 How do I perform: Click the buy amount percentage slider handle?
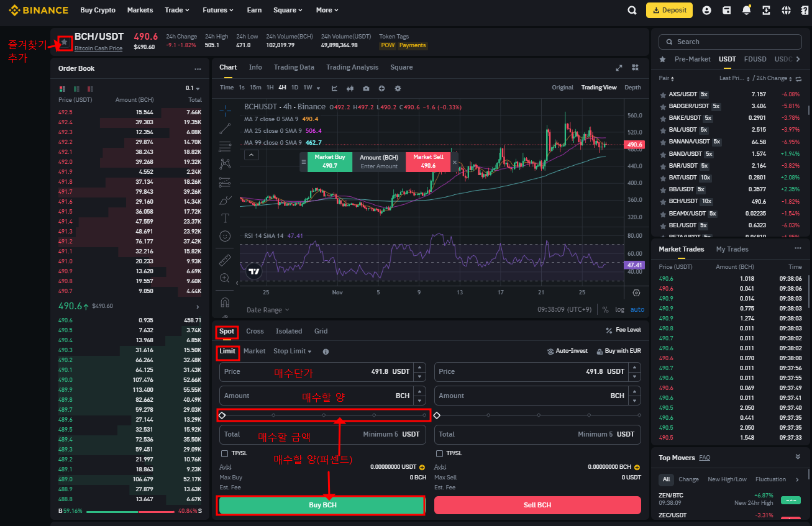coord(222,415)
